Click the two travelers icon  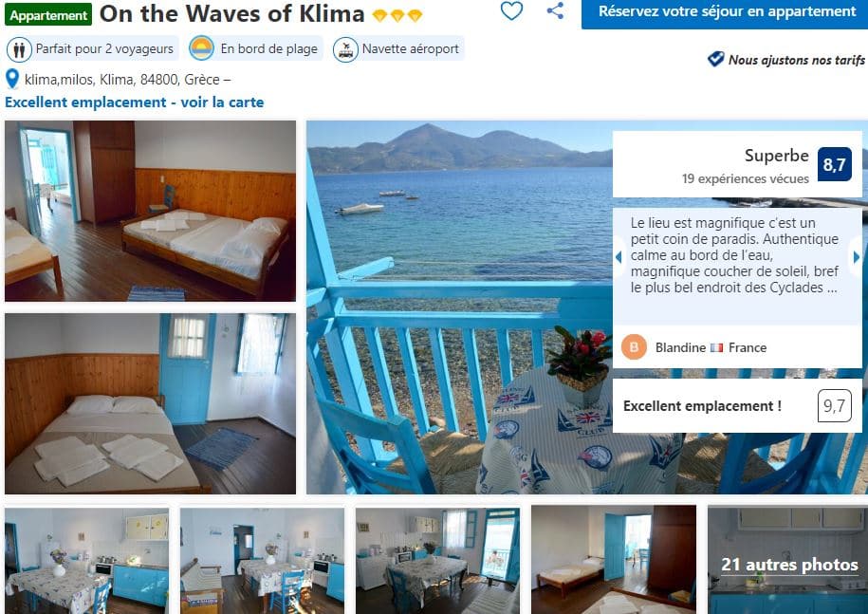click(19, 49)
